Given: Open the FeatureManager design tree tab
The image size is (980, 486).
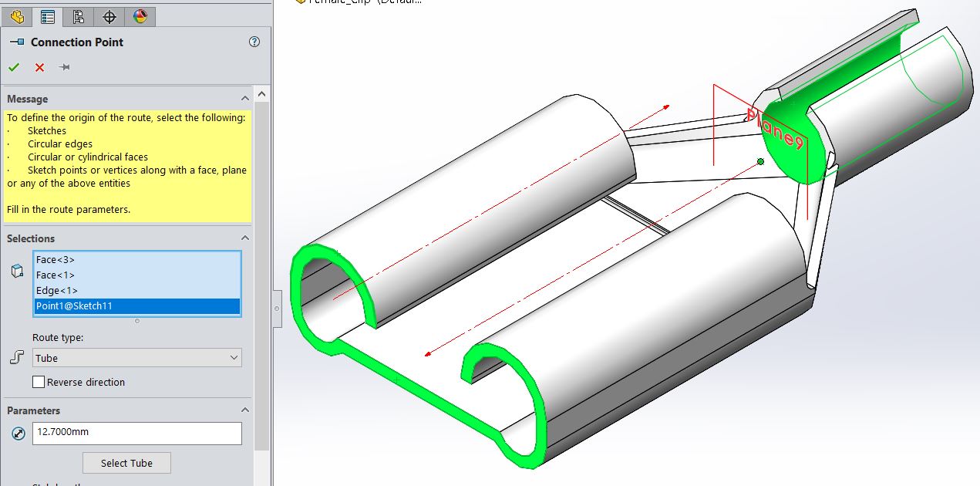Looking at the screenshot, I should click(x=17, y=16).
